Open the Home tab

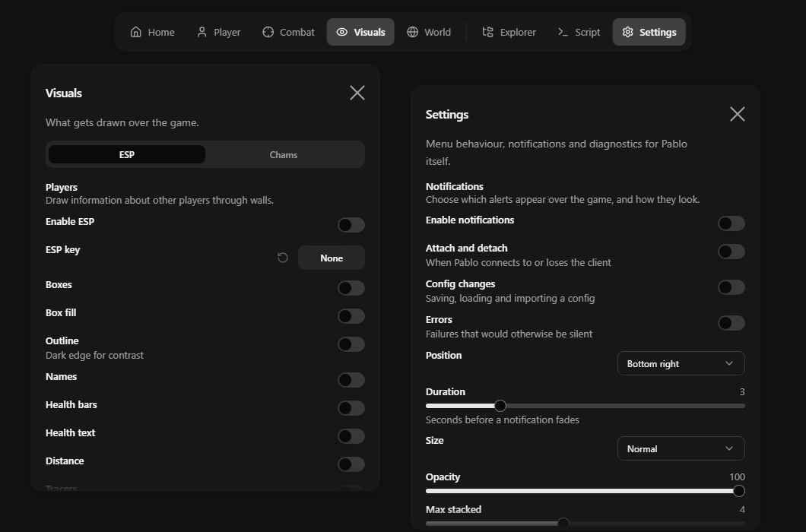pos(152,32)
